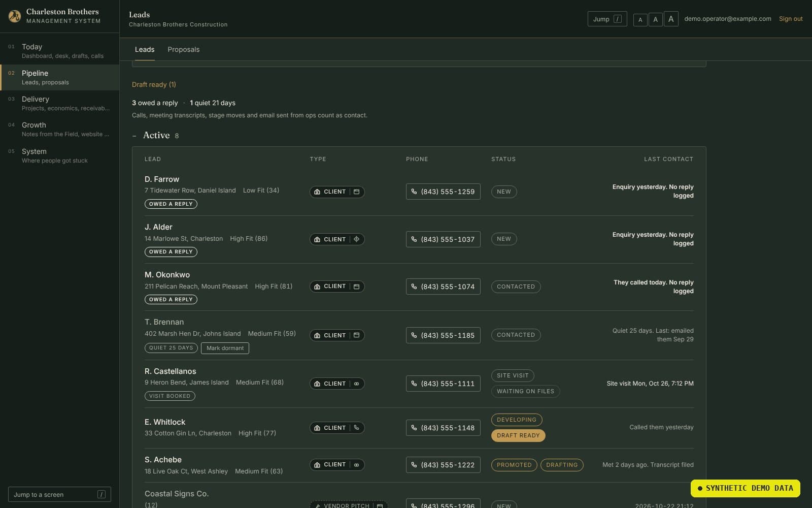Screen dimensions: 812x508
Task: Click the phone icon beside (843) 555-1074
Action: point(414,287)
